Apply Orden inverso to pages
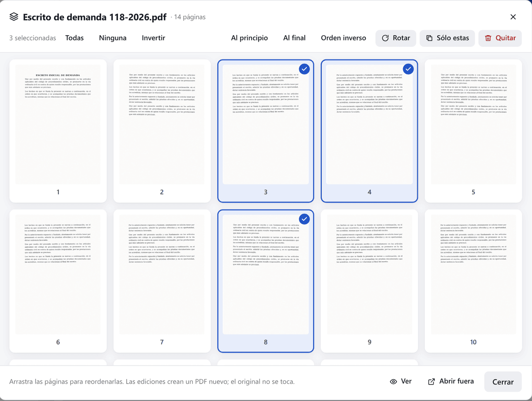The image size is (532, 401). pyautogui.click(x=343, y=38)
